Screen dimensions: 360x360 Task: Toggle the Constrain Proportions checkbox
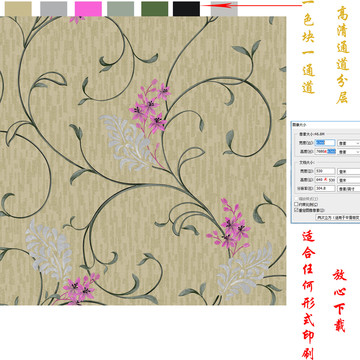tap(296, 204)
